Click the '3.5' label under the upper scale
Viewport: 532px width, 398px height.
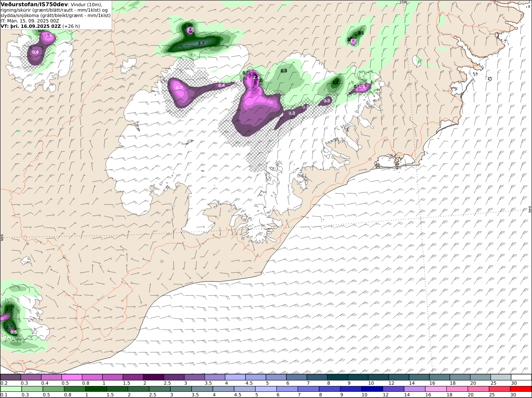coord(208,383)
